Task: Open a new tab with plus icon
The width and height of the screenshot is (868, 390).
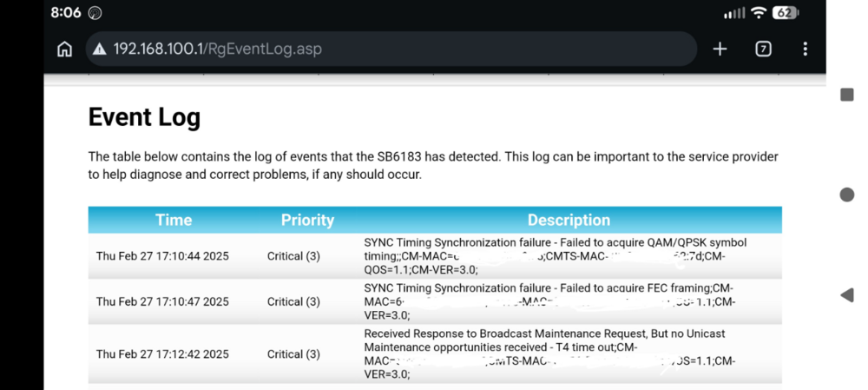Action: (x=720, y=50)
